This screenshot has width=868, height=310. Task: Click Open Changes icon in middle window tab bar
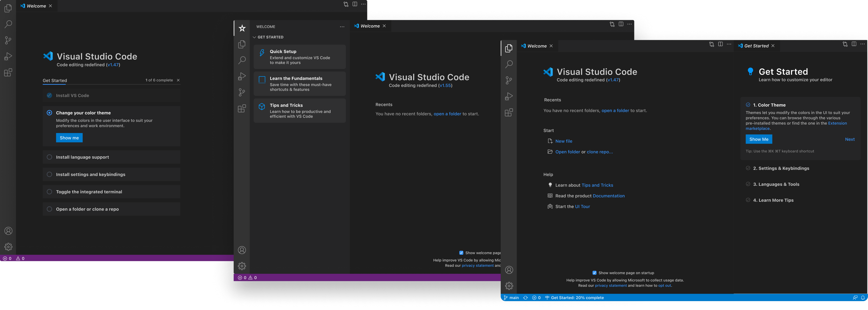coord(612,24)
